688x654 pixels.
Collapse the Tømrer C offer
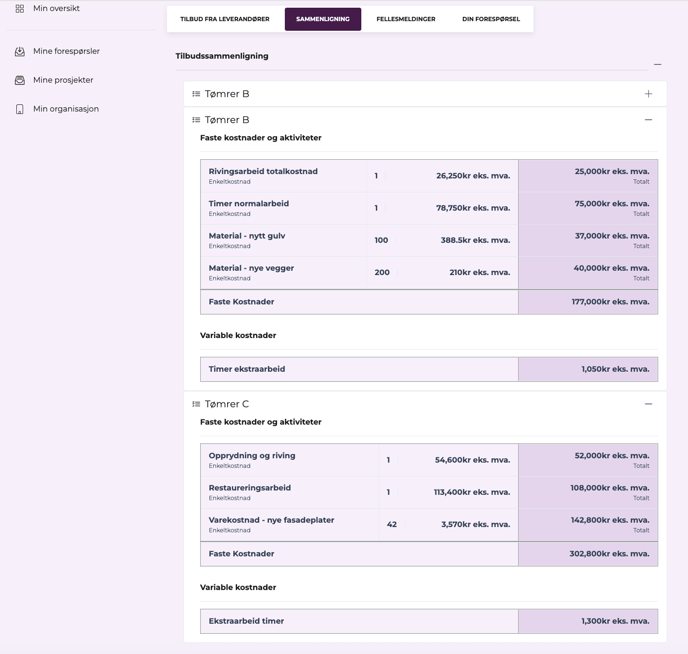click(648, 404)
